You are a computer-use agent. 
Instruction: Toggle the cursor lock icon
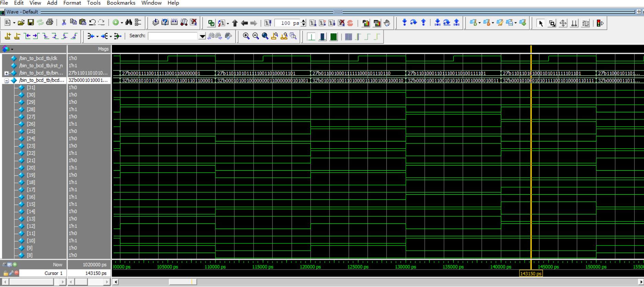pos(6,273)
